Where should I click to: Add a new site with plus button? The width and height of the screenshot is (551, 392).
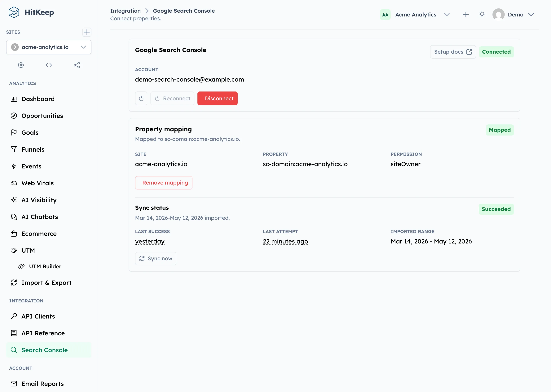click(x=87, y=32)
